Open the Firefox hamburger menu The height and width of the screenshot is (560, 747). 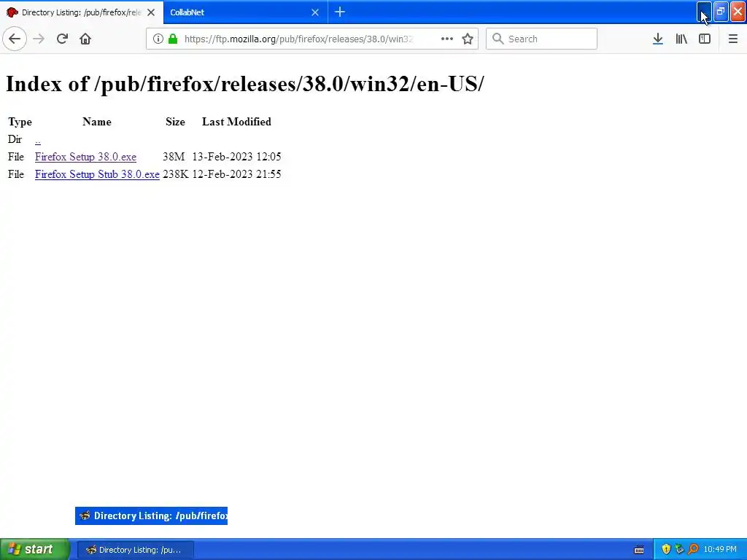click(x=733, y=39)
